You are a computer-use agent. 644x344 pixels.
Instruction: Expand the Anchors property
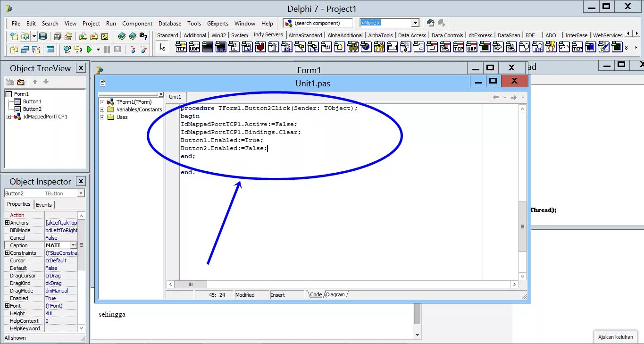point(7,223)
